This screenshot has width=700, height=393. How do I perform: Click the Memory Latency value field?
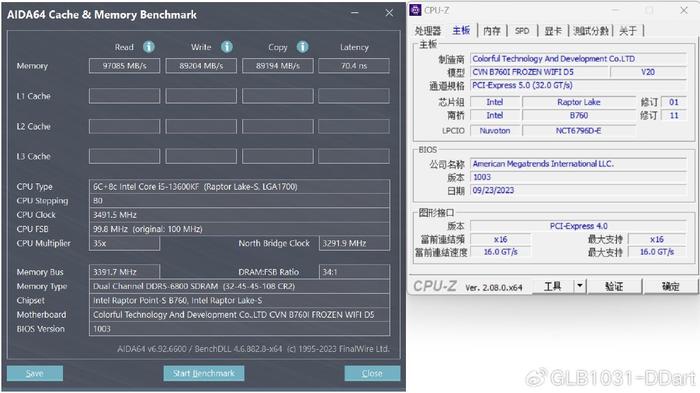point(354,66)
